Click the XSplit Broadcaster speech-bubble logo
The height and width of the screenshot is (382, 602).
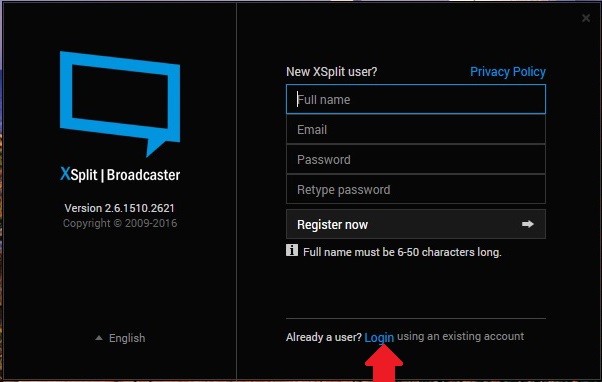coord(120,104)
